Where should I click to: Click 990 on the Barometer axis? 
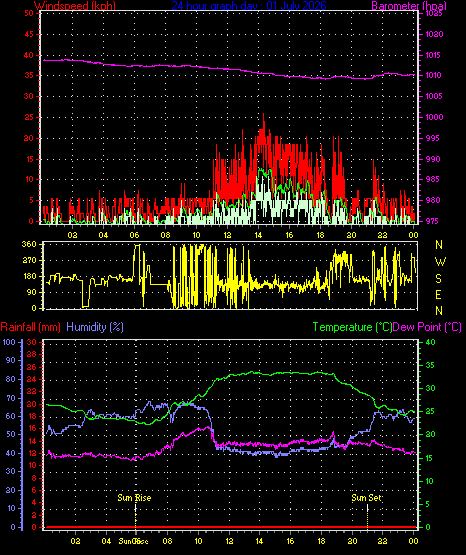[x=432, y=159]
